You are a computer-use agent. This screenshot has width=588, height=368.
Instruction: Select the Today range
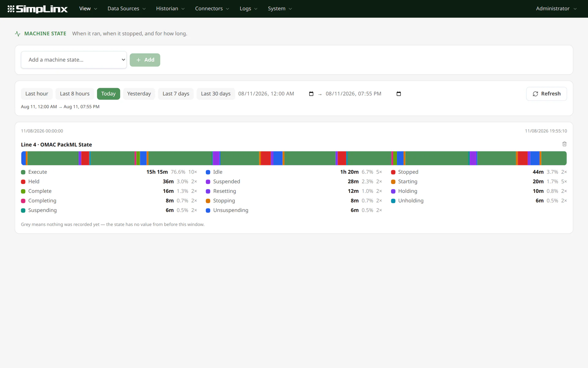[x=108, y=94]
